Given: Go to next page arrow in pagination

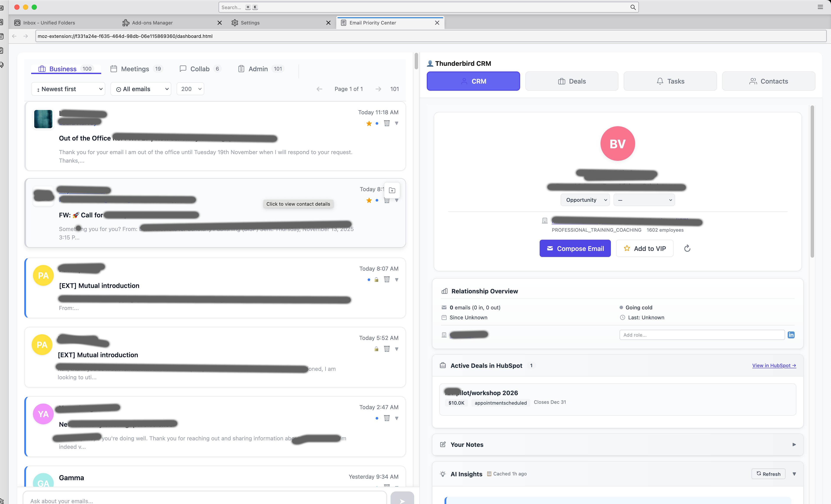Looking at the screenshot, I should [x=378, y=89].
